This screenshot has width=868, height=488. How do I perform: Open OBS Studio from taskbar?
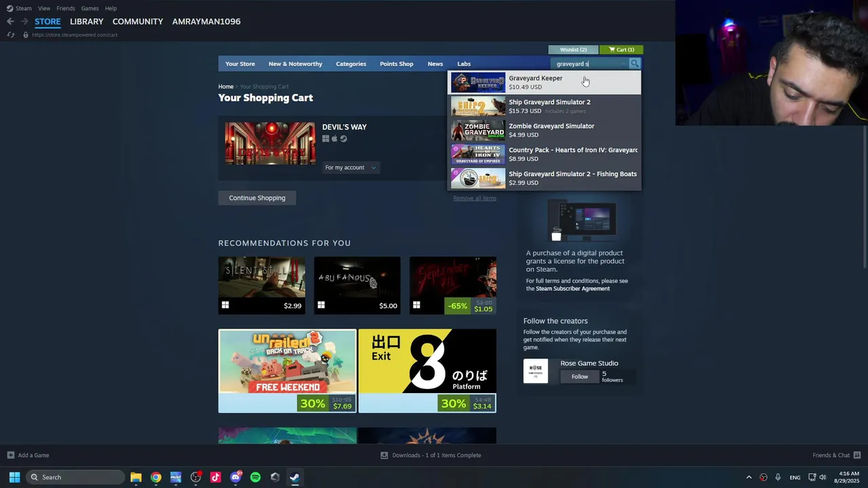[x=196, y=477]
